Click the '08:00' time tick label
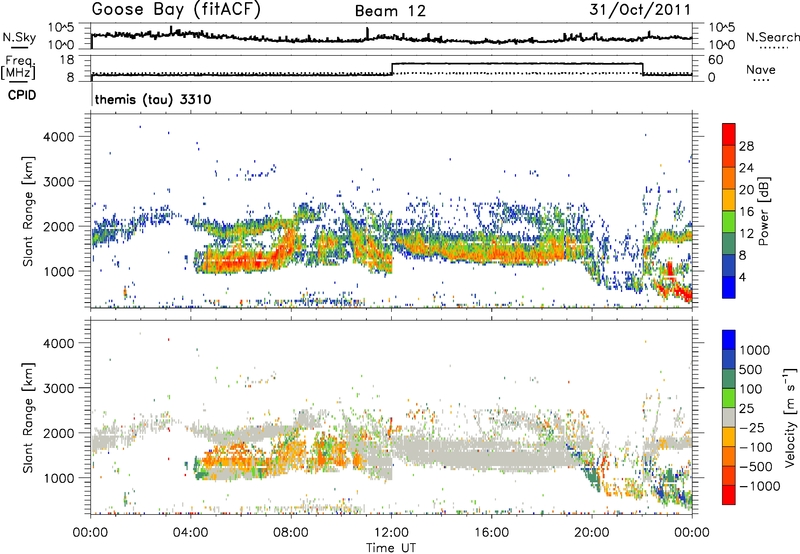 [291, 533]
